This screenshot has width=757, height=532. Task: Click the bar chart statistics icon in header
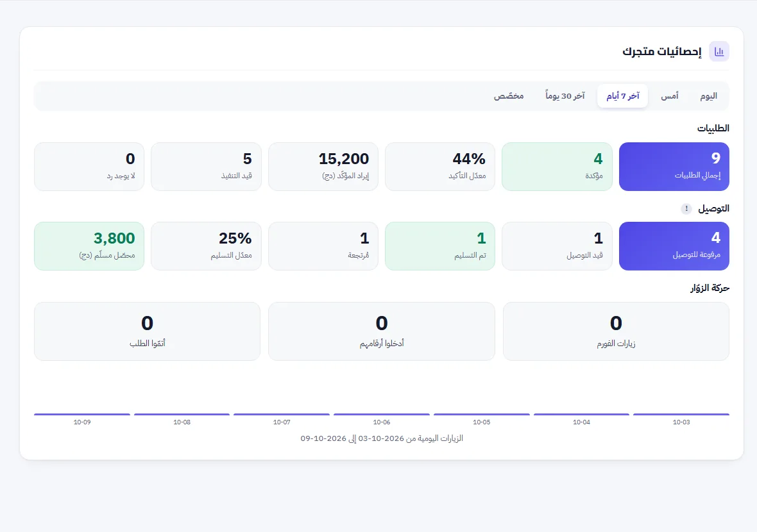tap(719, 51)
